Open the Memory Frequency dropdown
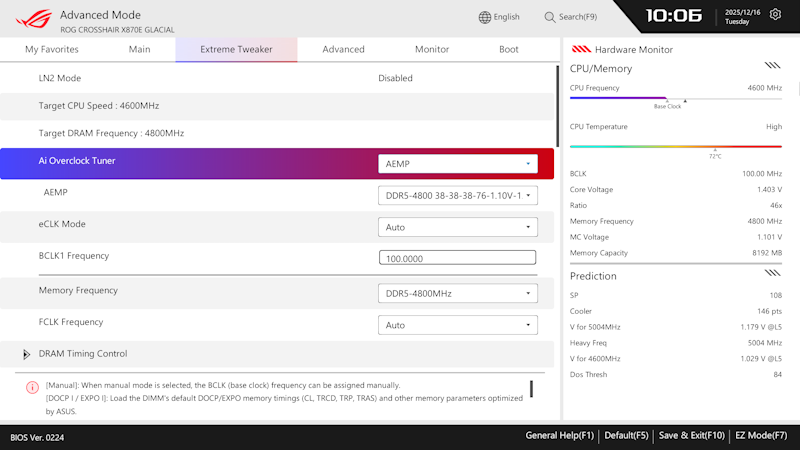Image resolution: width=800 pixels, height=450 pixels. click(458, 293)
